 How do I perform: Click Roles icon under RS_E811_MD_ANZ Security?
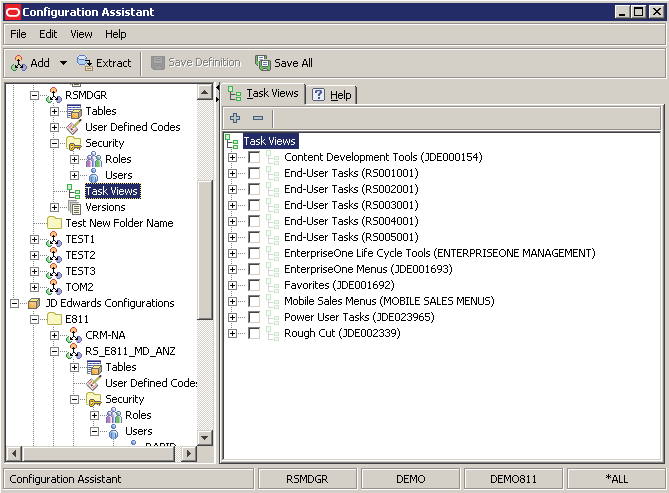114,415
